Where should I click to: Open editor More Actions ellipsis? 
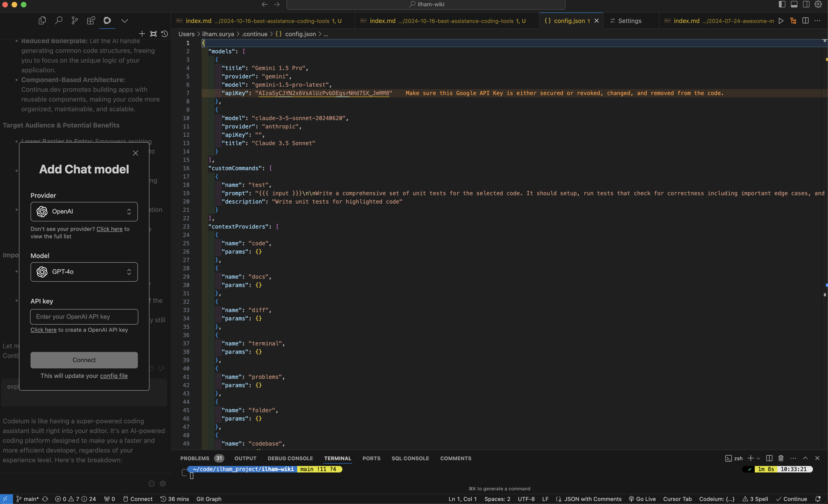click(817, 21)
